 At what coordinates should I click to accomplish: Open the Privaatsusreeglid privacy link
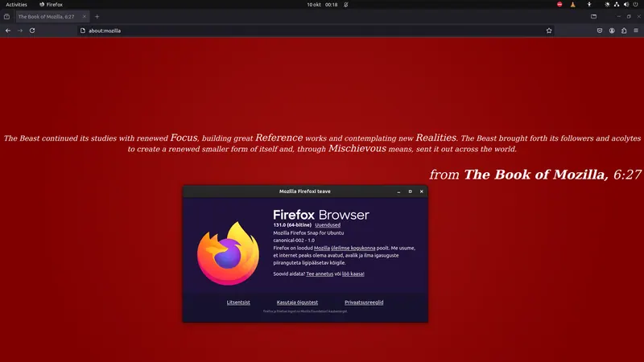[364, 302]
